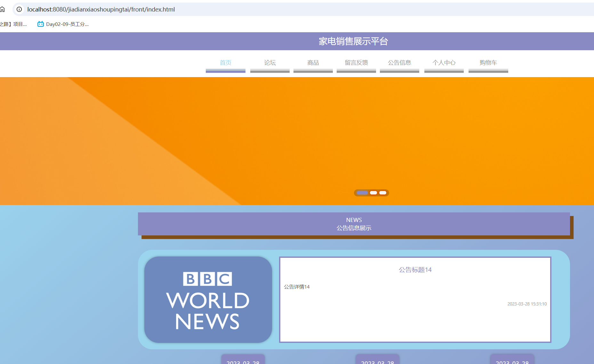Select the second carousel indicator dot

(x=373, y=193)
